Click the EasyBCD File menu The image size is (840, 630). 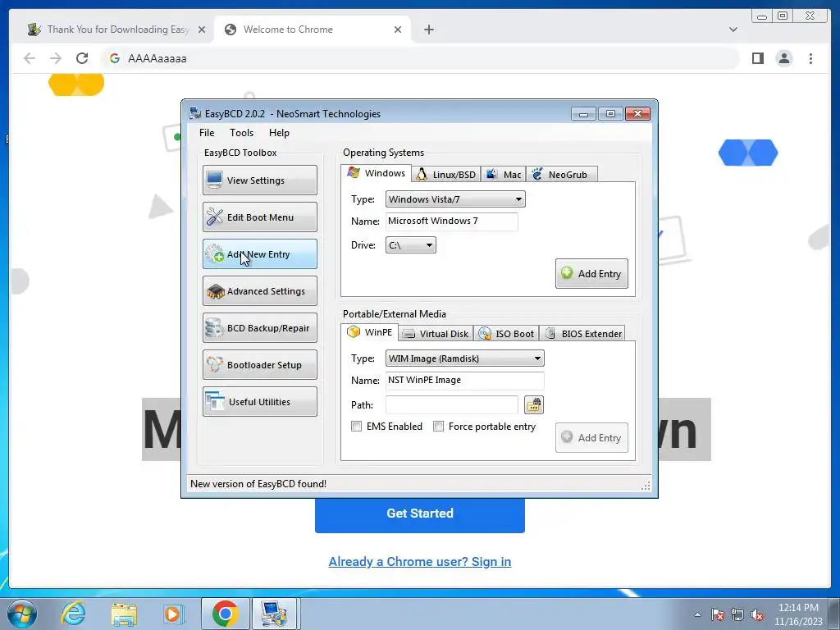click(x=207, y=133)
